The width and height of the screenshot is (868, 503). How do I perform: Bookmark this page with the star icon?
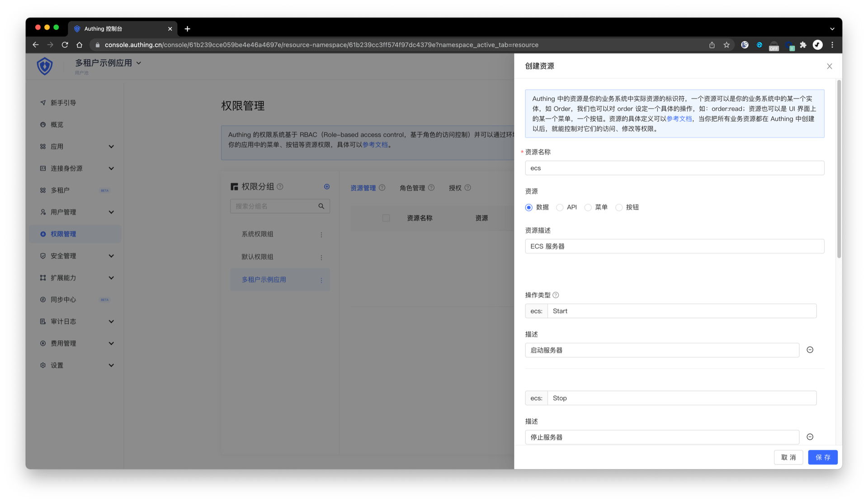click(726, 45)
